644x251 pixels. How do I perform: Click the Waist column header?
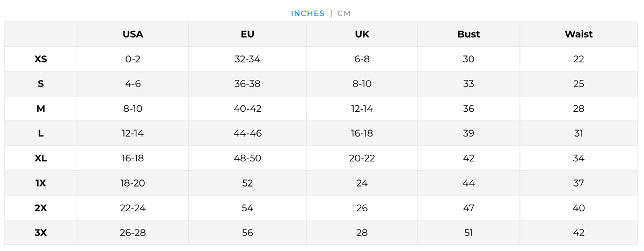click(x=579, y=34)
